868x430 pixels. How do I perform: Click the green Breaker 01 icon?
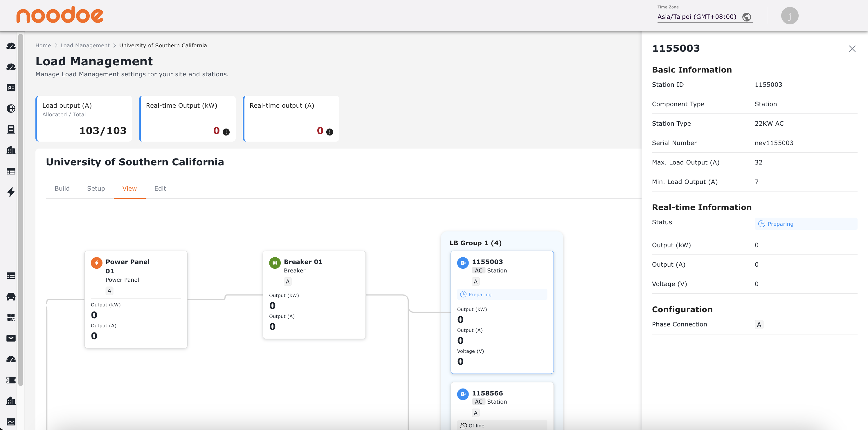coord(275,263)
